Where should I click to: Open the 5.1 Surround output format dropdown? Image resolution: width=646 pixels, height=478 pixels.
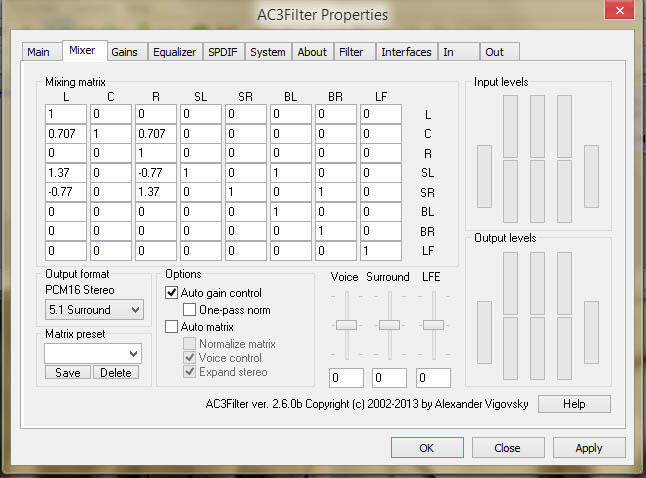click(x=94, y=309)
